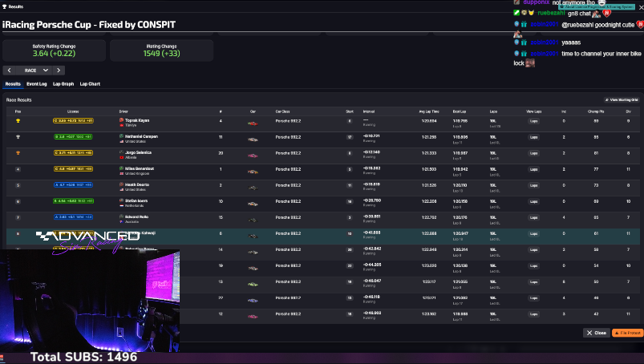The width and height of the screenshot is (644, 364).
Task: Click the Albania flag under Jorgo Selenica
Action: (122, 158)
